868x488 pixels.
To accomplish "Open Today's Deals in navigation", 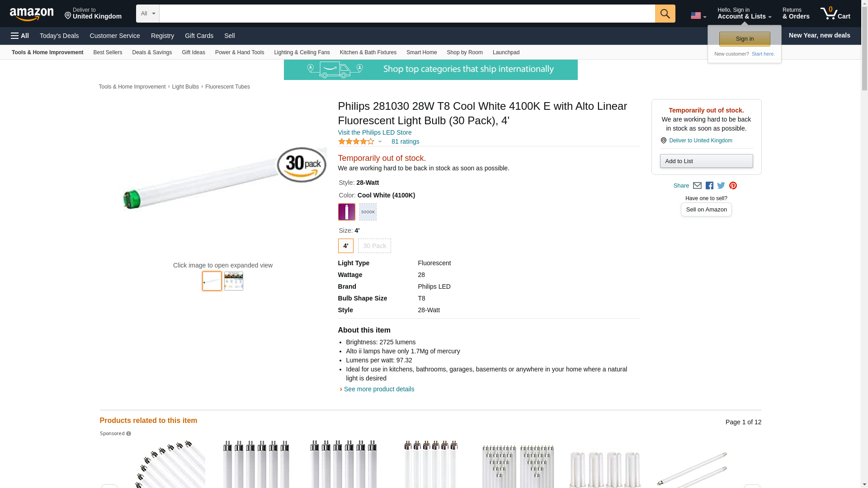I will coord(59,36).
